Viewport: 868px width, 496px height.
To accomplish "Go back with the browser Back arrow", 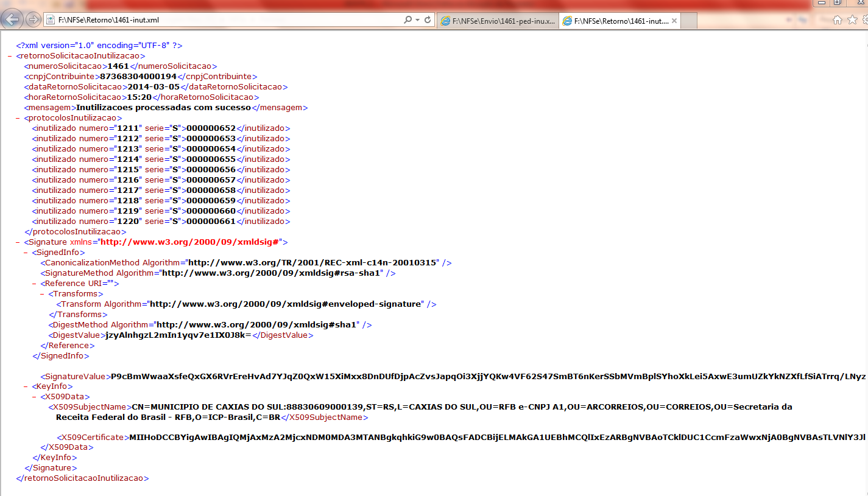I will pyautogui.click(x=12, y=19).
